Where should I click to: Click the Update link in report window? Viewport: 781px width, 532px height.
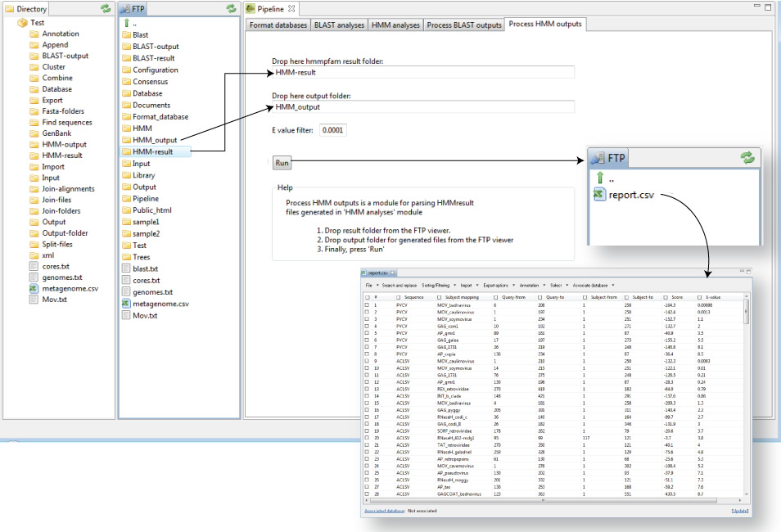point(739,511)
